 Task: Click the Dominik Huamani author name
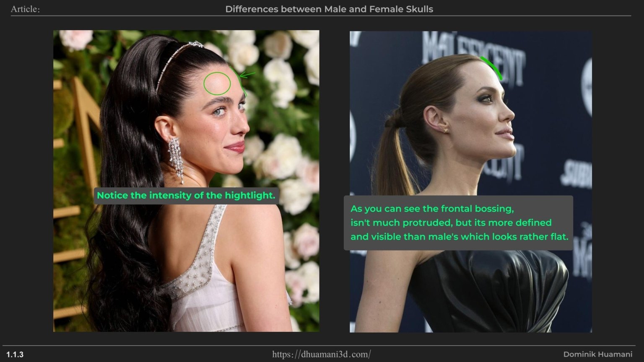pyautogui.click(x=597, y=354)
